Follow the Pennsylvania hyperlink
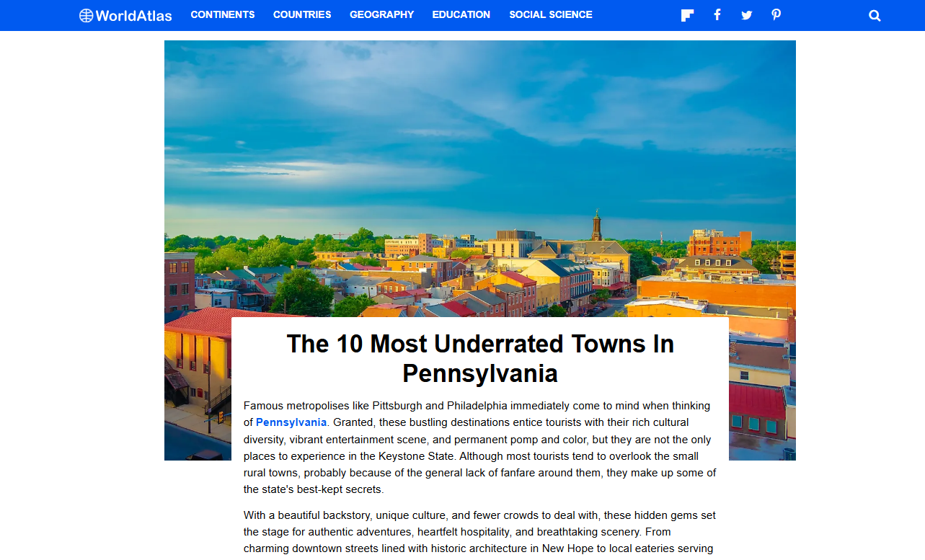 click(291, 422)
